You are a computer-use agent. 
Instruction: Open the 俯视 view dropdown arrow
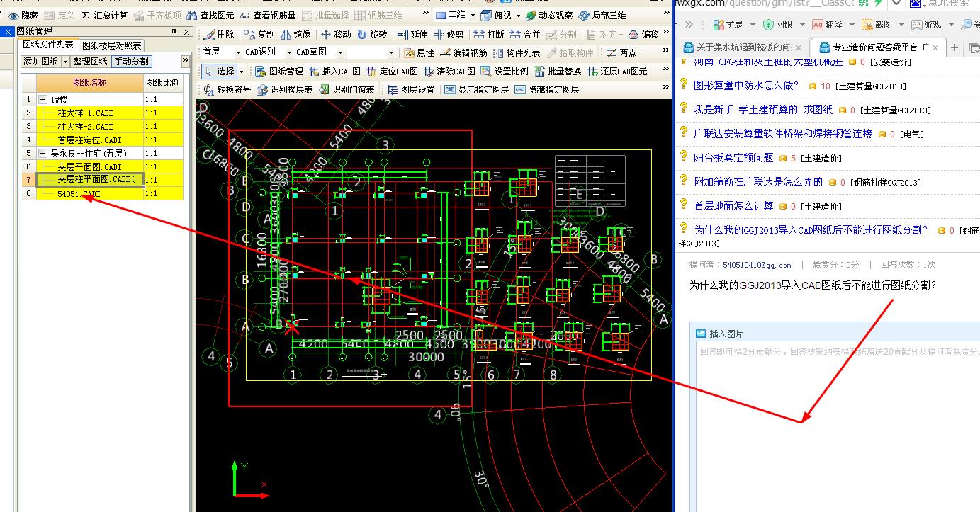(518, 15)
